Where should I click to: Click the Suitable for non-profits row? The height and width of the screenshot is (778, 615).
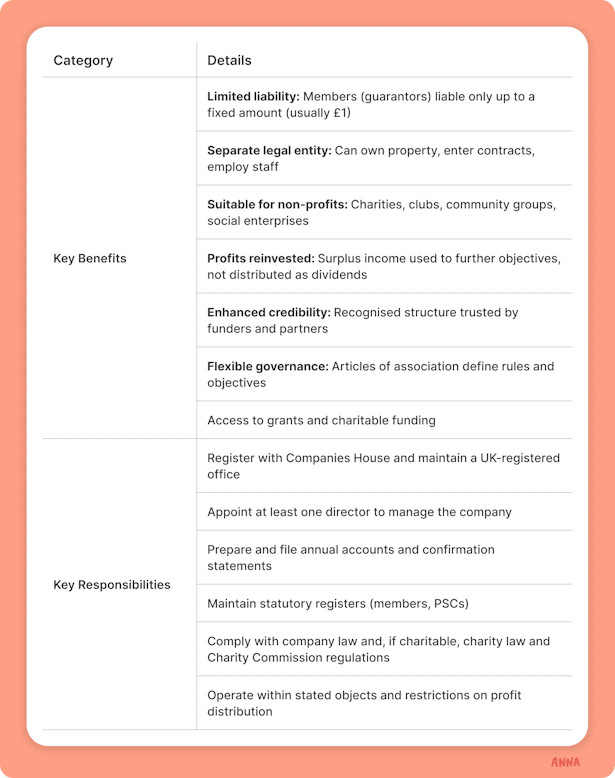[x=384, y=213]
